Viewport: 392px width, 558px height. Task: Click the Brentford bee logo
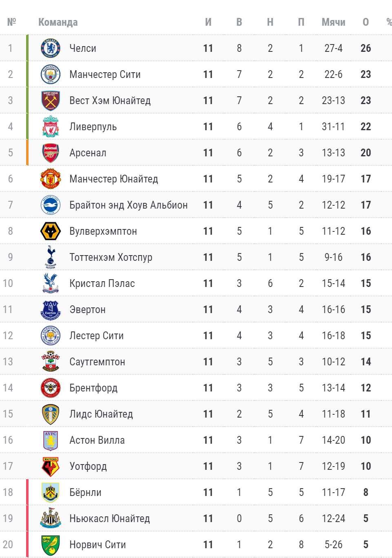pyautogui.click(x=51, y=388)
